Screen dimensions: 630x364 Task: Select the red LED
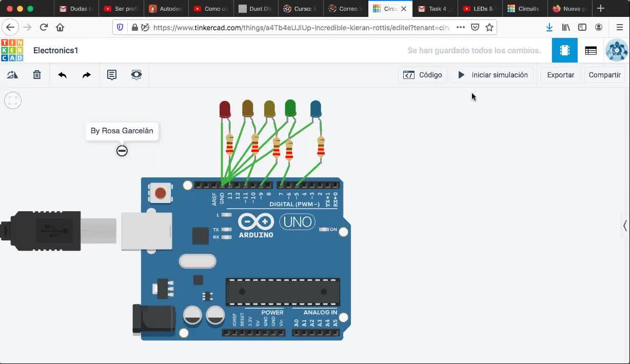(225, 110)
